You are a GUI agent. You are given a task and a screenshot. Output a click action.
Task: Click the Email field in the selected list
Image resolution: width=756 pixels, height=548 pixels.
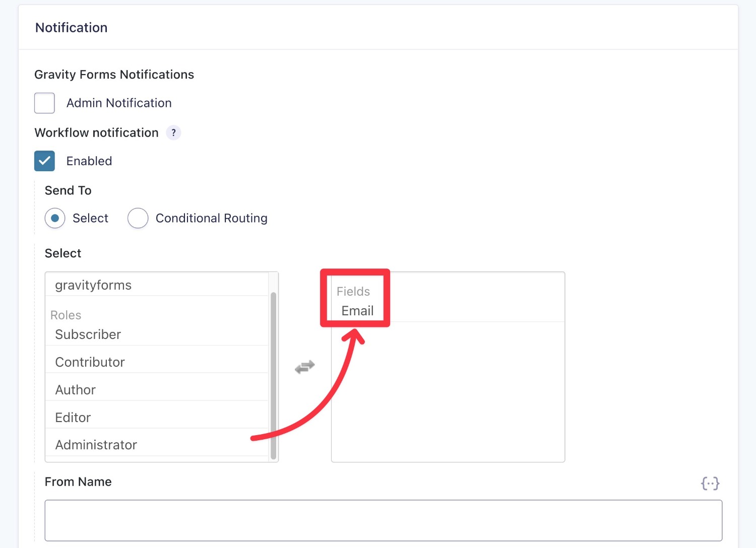(x=357, y=311)
